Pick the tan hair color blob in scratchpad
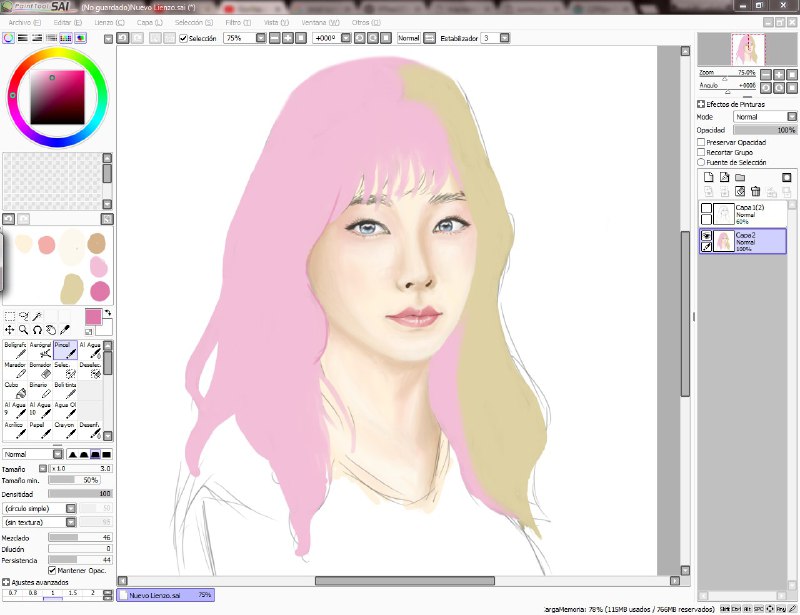 [x=72, y=289]
